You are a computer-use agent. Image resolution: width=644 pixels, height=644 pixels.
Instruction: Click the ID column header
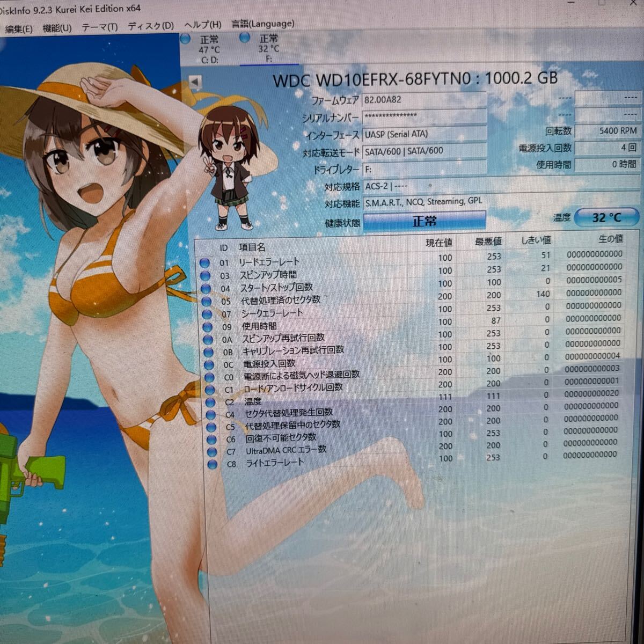click(224, 248)
